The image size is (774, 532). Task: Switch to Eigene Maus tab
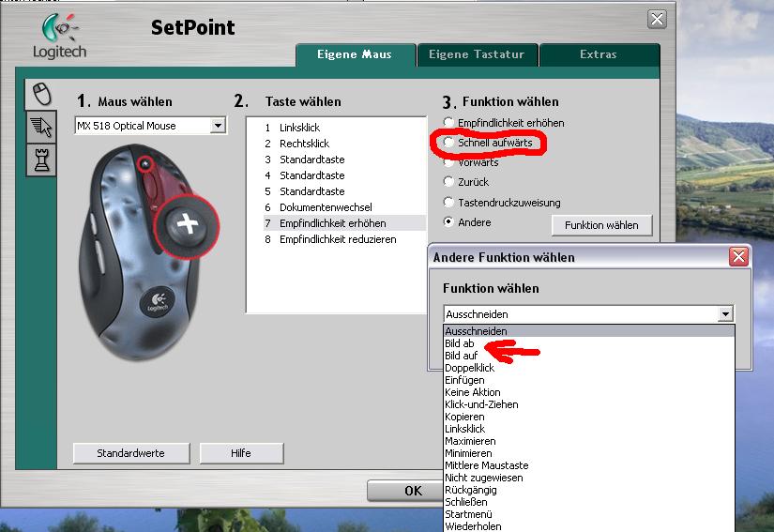coord(355,54)
